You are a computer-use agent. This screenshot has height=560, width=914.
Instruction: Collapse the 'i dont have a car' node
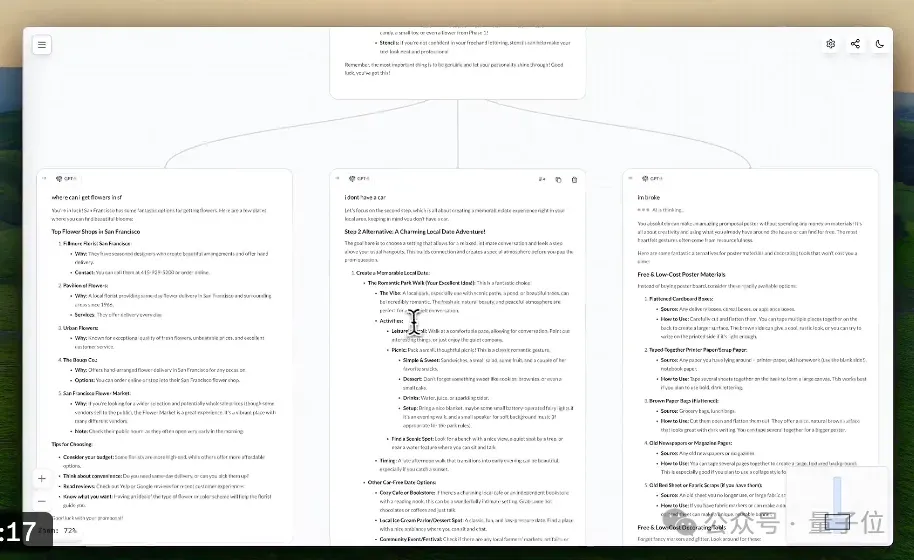[x=338, y=178]
